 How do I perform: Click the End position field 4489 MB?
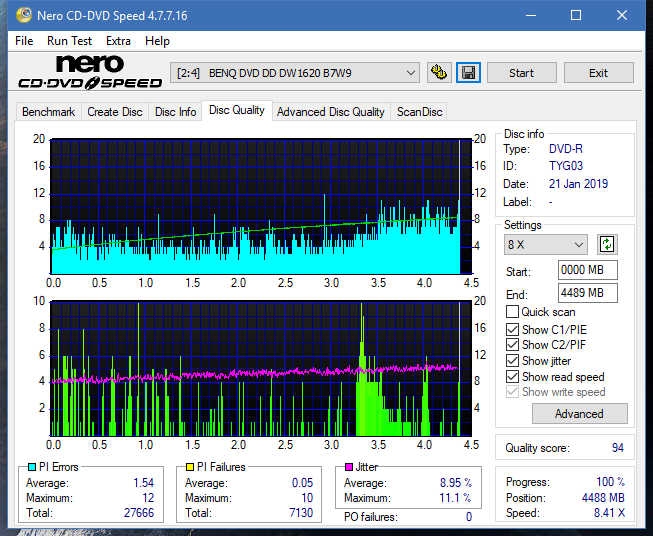(588, 293)
